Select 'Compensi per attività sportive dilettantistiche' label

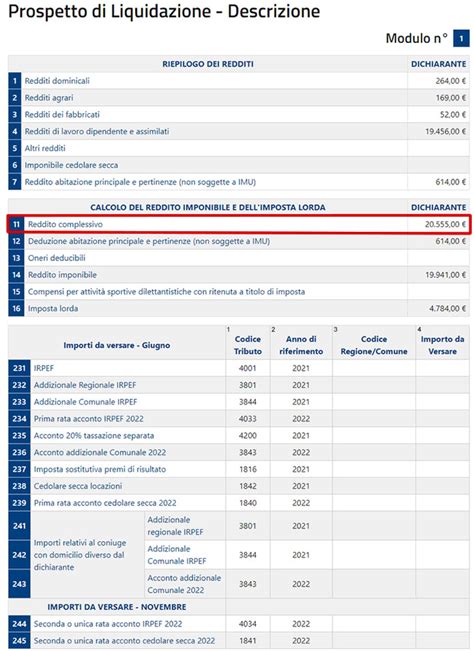(x=166, y=291)
